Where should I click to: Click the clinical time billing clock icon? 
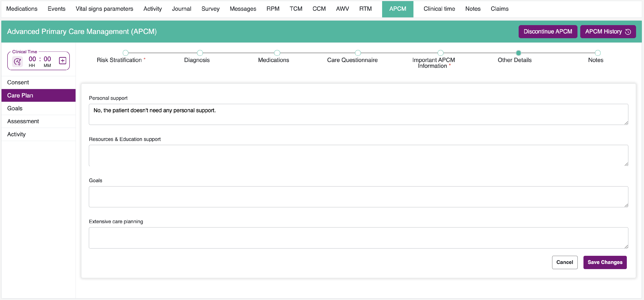(x=18, y=62)
